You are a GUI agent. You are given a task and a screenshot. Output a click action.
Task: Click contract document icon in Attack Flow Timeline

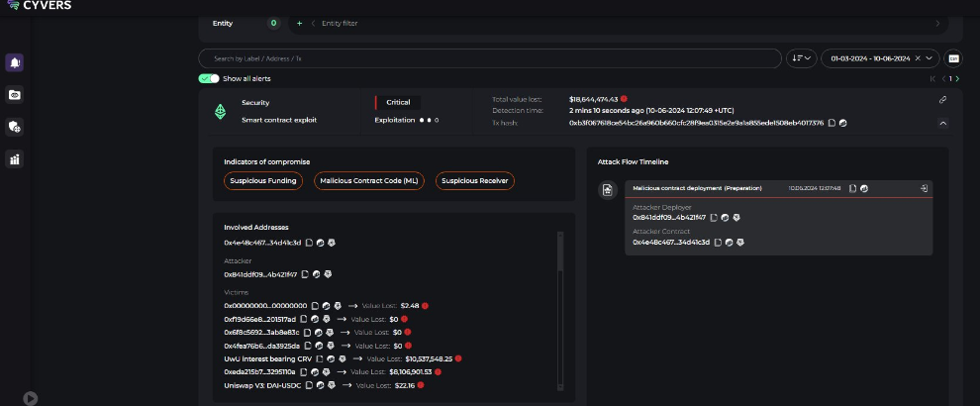608,190
